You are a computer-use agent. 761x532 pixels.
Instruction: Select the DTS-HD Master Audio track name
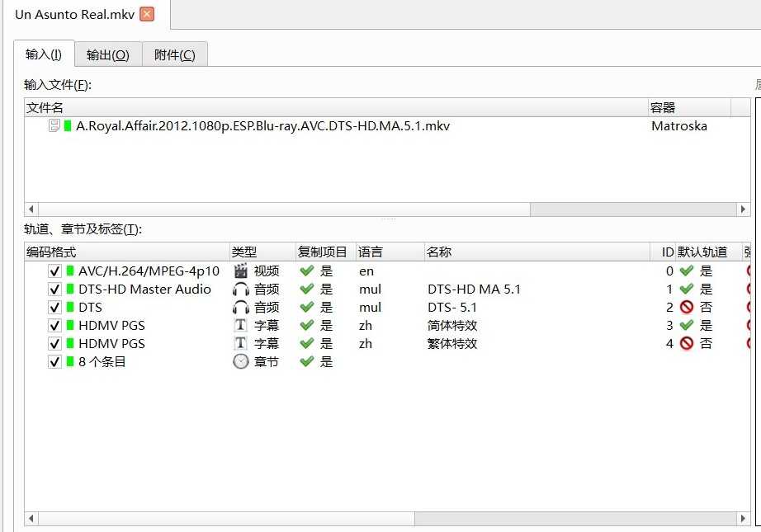coord(144,290)
